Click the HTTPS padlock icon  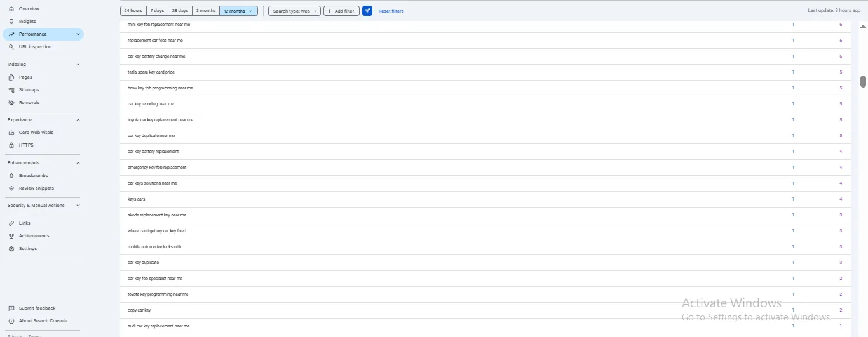(x=11, y=145)
